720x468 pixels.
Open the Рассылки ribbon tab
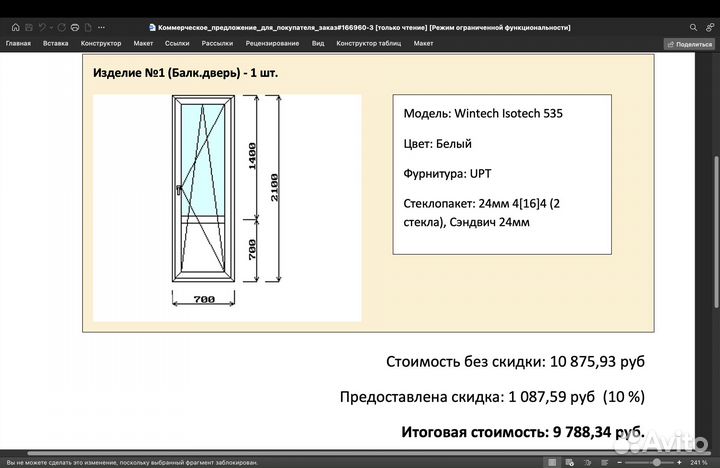tap(217, 43)
